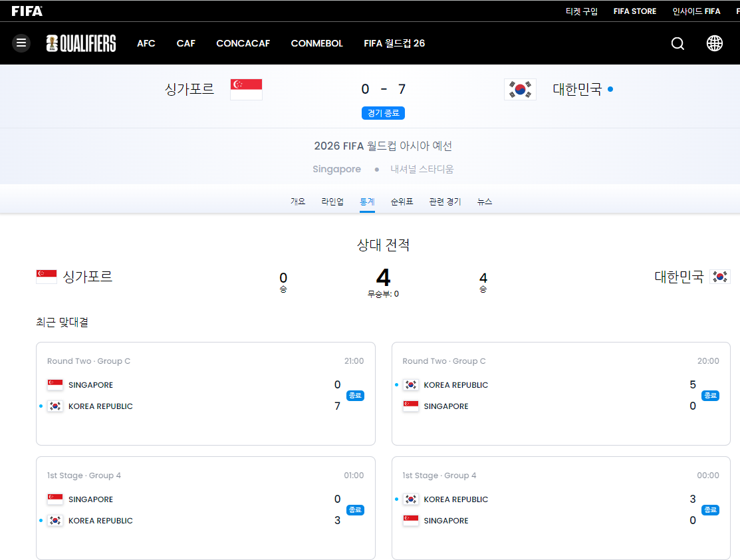Open the CONCACAF menu item
740x560 pixels.
[243, 43]
